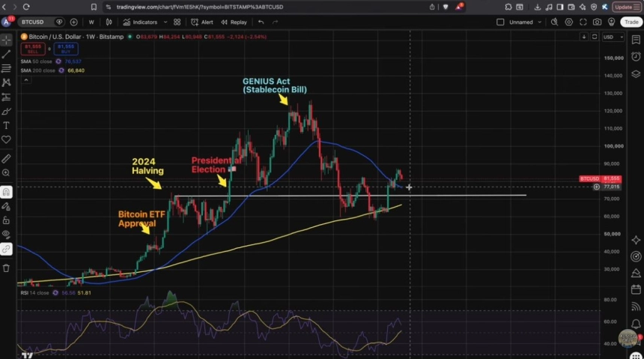Open the Fibonacci retracement tools
The width and height of the screenshot is (644, 359).
click(6, 68)
